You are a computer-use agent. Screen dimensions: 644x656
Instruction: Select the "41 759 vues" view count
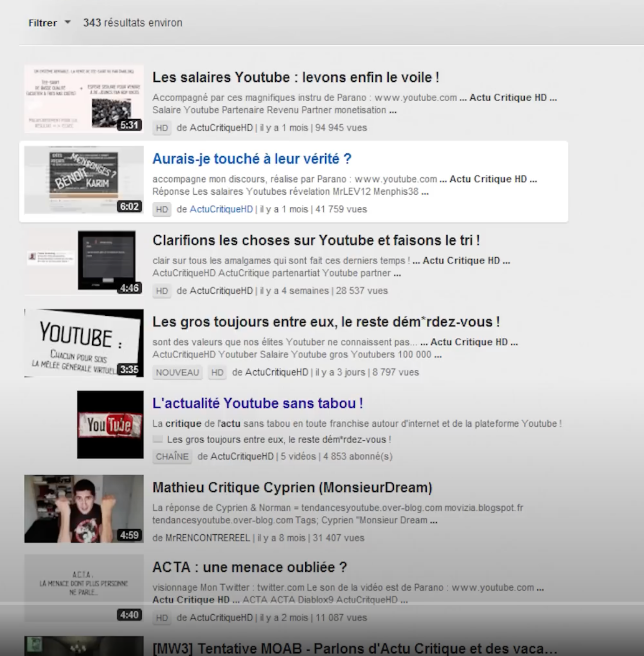tap(341, 209)
